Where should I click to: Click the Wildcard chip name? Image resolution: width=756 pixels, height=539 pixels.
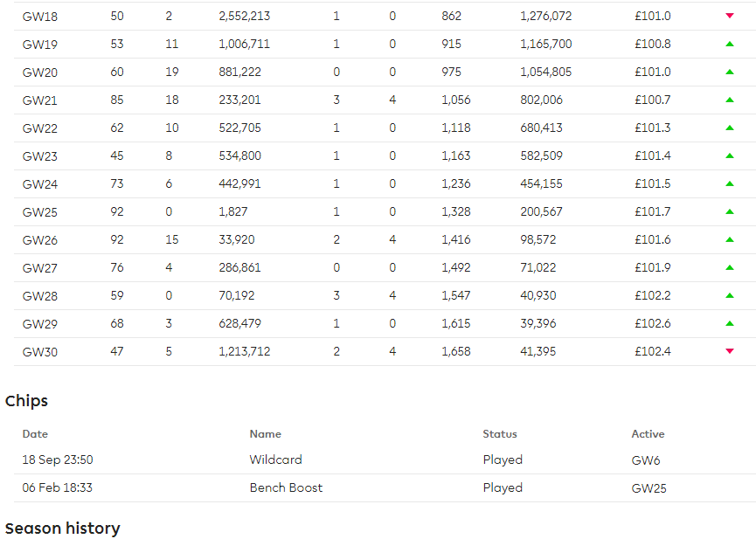point(275,460)
